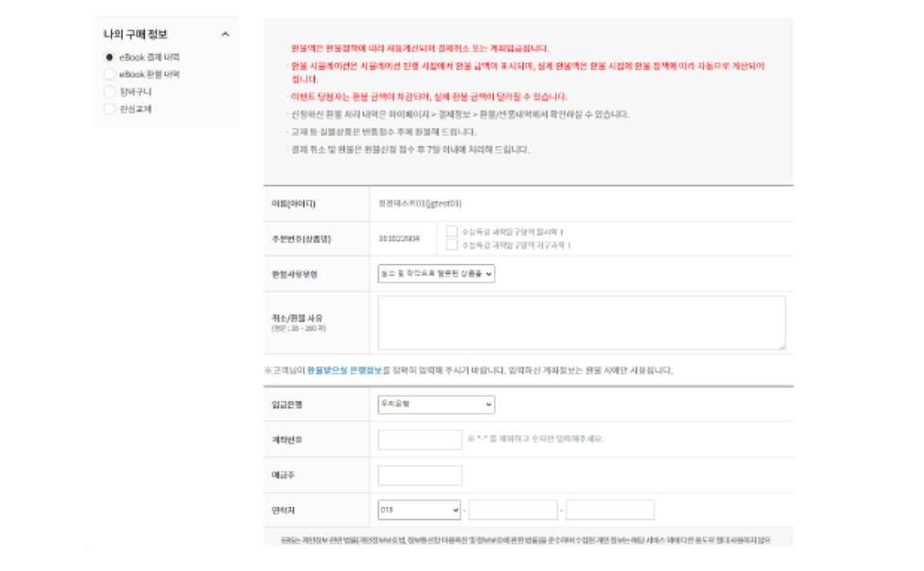Click the 나의 구매 정보 sidebar heading
The width and height of the screenshot is (924, 571).
click(136, 34)
